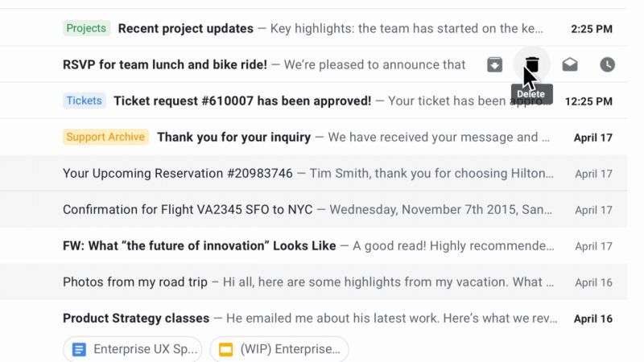
Task: Select the Projects label tag
Action: point(86,28)
